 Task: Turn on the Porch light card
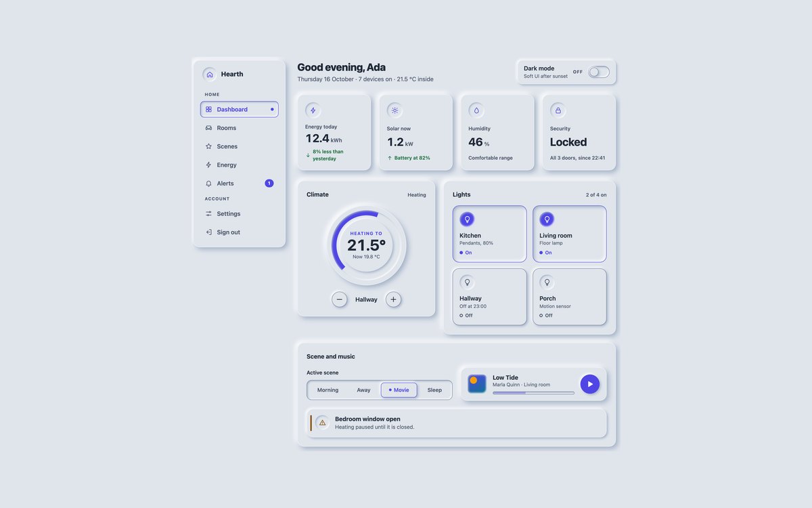pos(570,297)
